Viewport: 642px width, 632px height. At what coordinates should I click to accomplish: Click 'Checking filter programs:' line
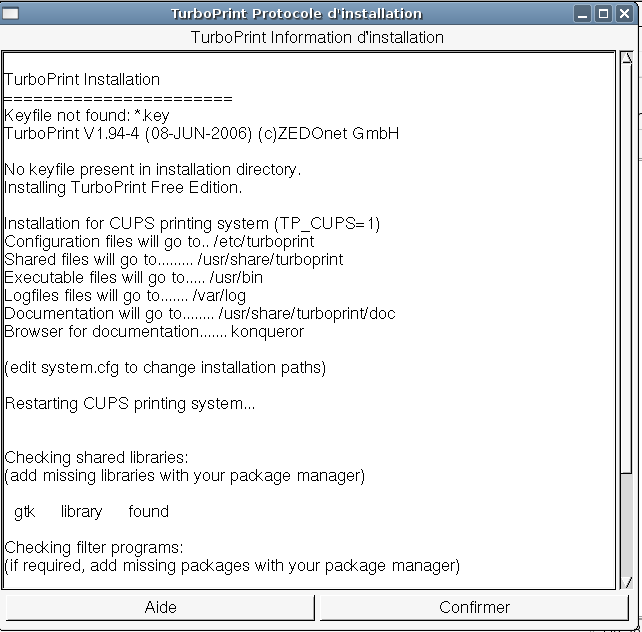coord(94,548)
